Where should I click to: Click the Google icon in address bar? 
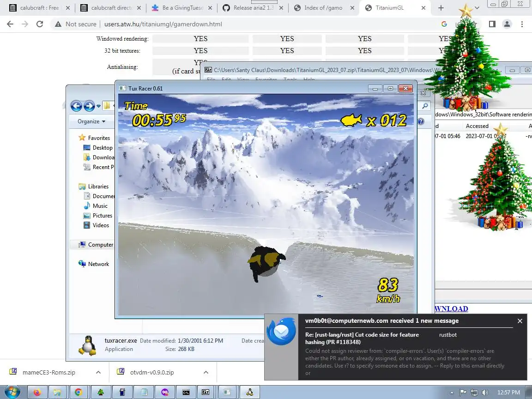pyautogui.click(x=444, y=24)
